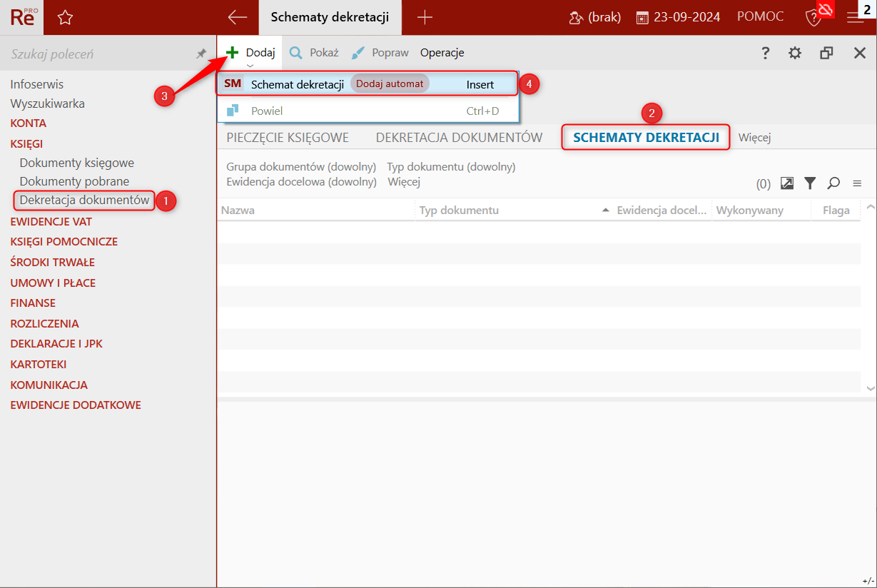Image resolution: width=877 pixels, height=588 pixels.
Task: Toggle the sidebar pin icon
Action: pos(201,54)
